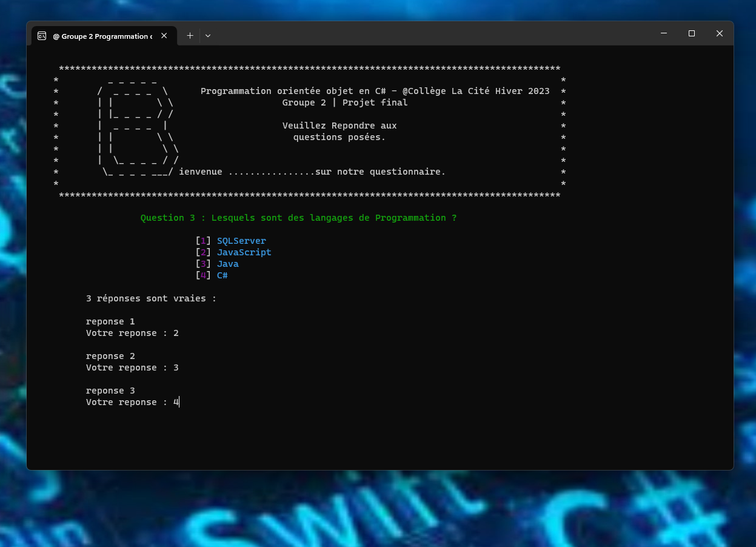Click the 'Groupe 2 | Projet final' header text
The image size is (756, 547).
coord(344,102)
